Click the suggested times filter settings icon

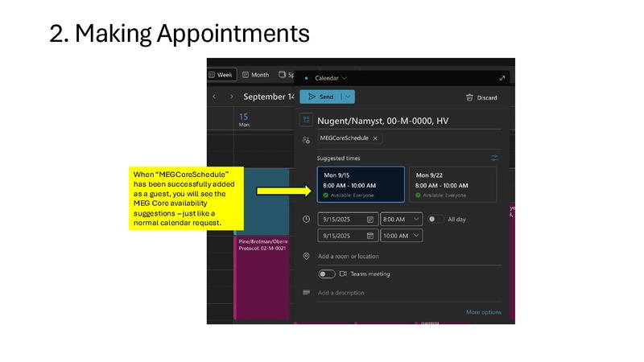[495, 158]
